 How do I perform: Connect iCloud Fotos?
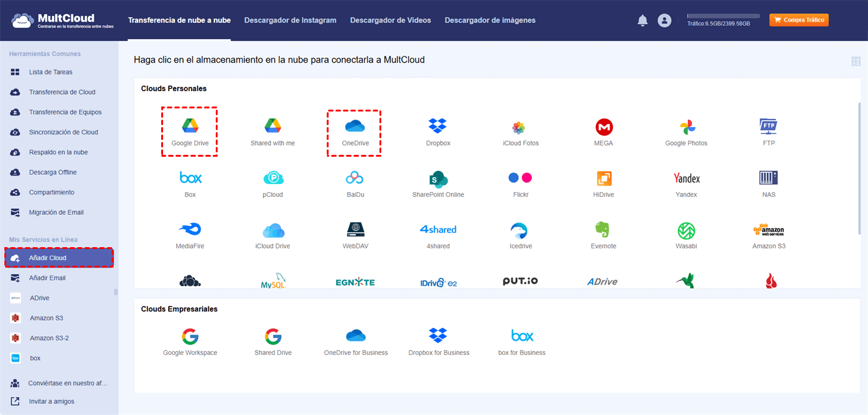520,133
